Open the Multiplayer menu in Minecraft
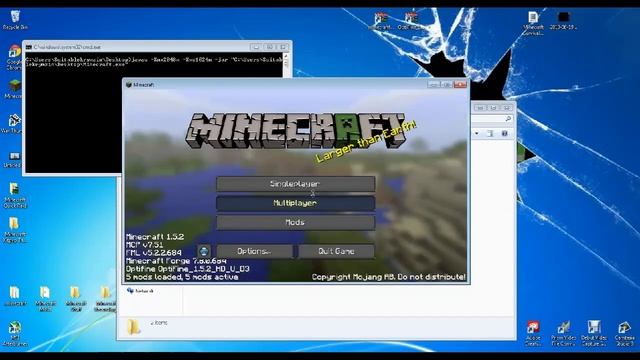 pos(296,203)
